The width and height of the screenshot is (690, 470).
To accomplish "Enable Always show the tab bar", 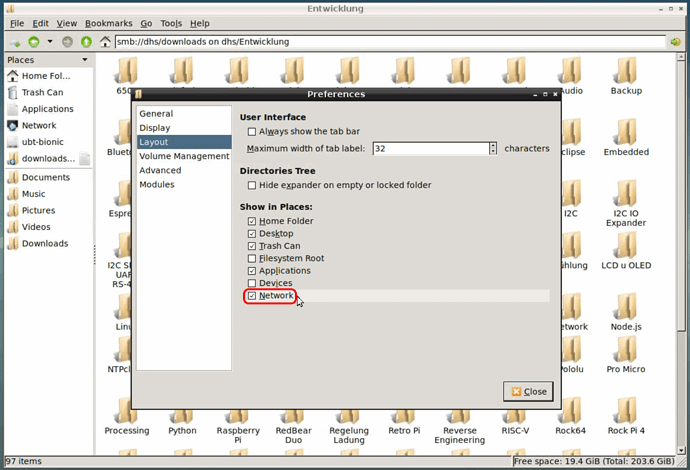I will point(252,132).
